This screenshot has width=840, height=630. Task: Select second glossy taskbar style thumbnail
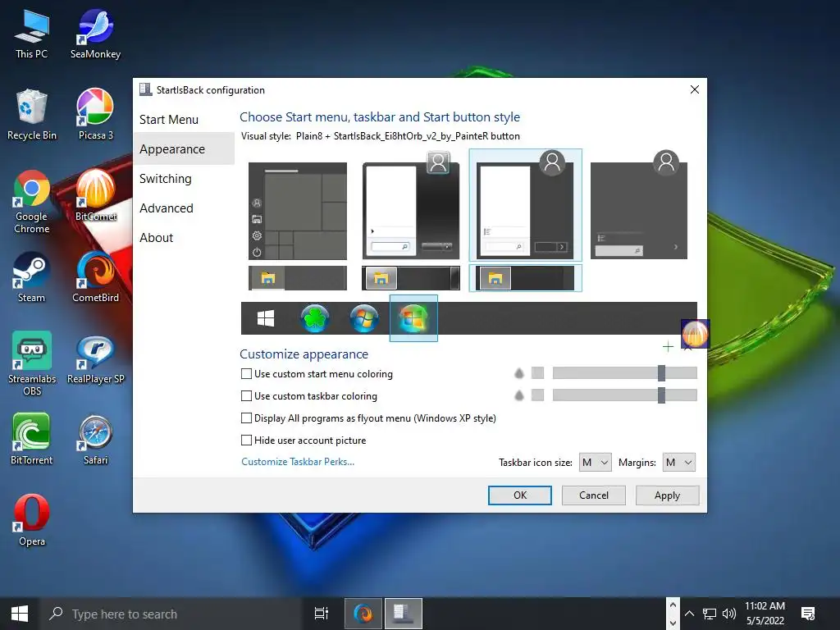[x=411, y=278]
